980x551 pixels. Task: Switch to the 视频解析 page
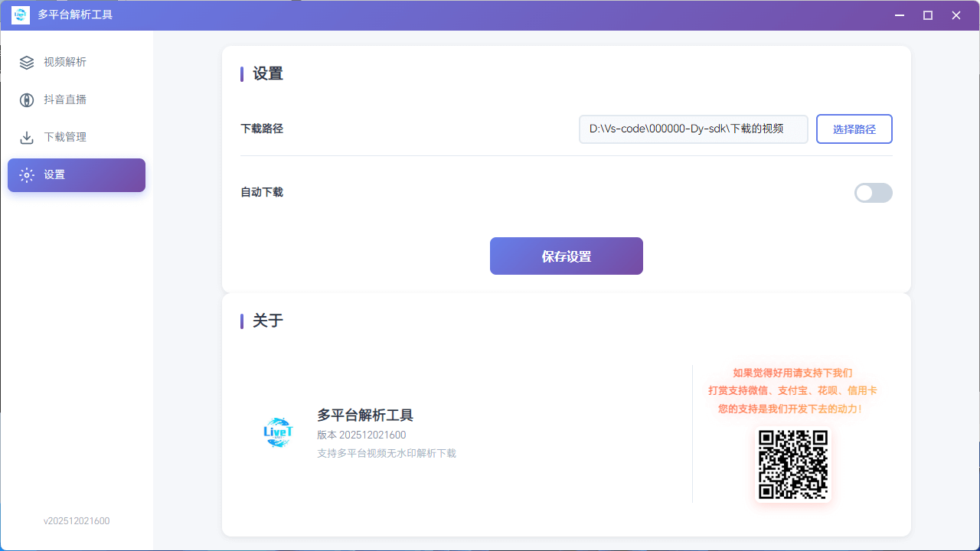point(65,62)
